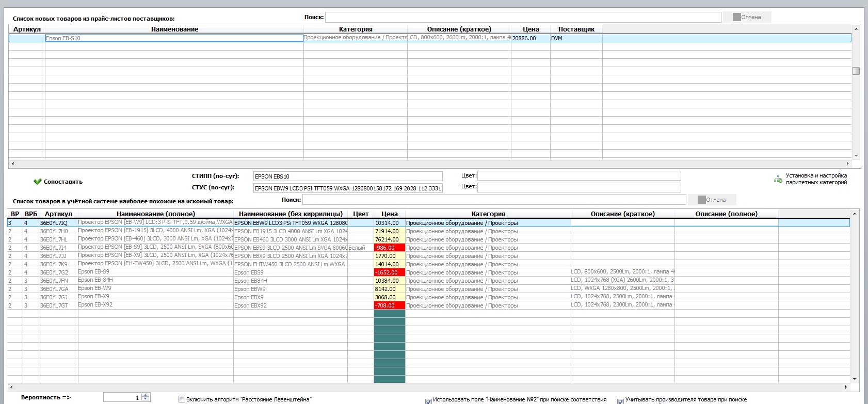This screenshot has height=404, width=868.
Task: Sort the top table by Наименование column header
Action: click(174, 29)
